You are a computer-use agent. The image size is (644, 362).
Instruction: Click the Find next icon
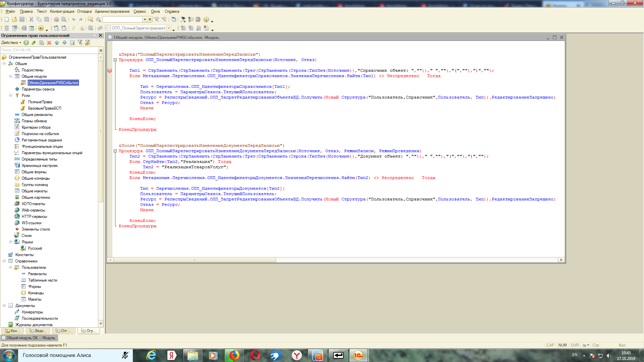click(x=157, y=19)
